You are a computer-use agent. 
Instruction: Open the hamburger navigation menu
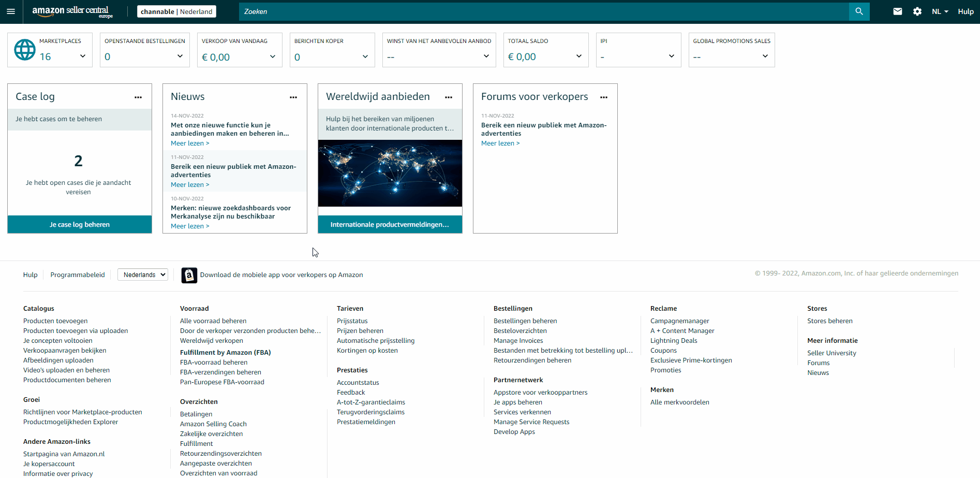(11, 11)
